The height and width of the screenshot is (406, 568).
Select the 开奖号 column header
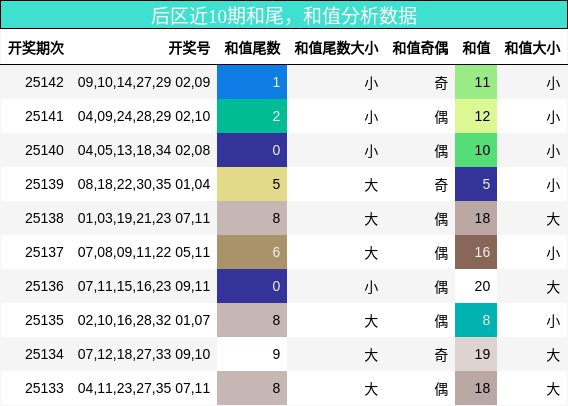[x=189, y=48]
